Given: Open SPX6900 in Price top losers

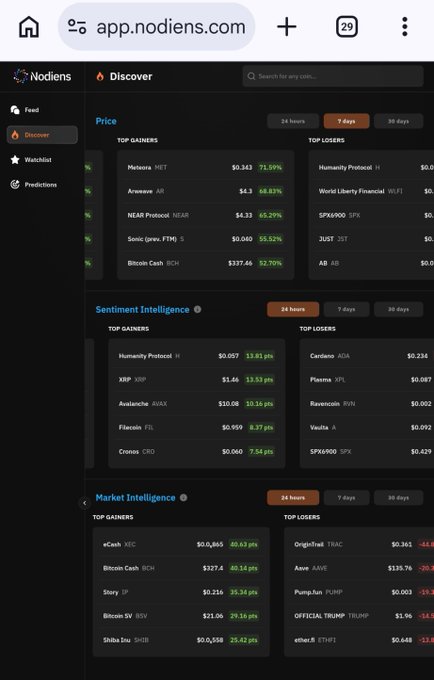Looking at the screenshot, I should coord(373,215).
